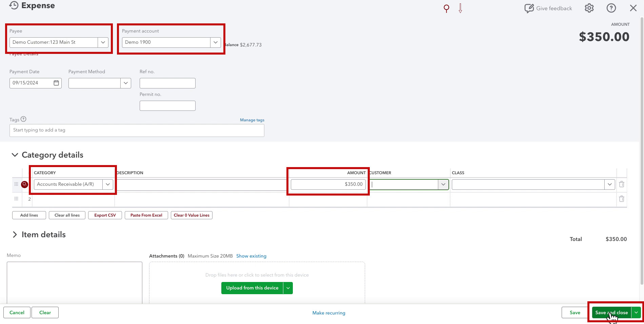The width and height of the screenshot is (644, 324).
Task: Click Give feedback link text
Action: (554, 8)
